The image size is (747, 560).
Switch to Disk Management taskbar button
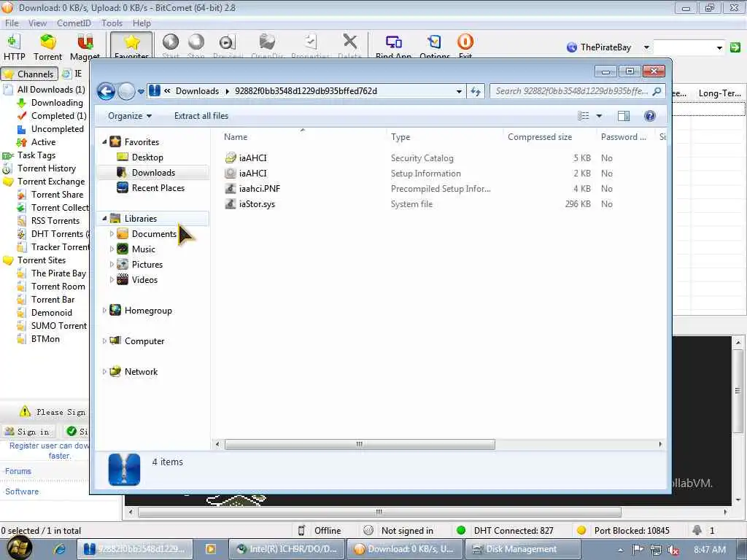coord(522,549)
